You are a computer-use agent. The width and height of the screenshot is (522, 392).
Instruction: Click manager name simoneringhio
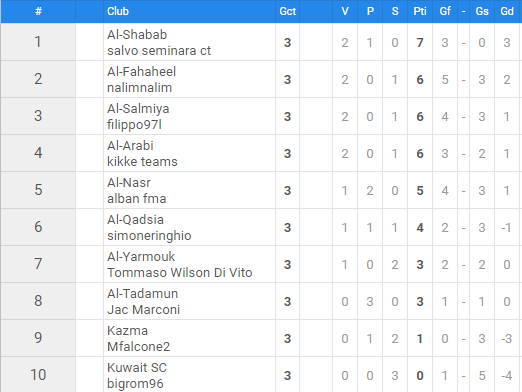coord(149,236)
